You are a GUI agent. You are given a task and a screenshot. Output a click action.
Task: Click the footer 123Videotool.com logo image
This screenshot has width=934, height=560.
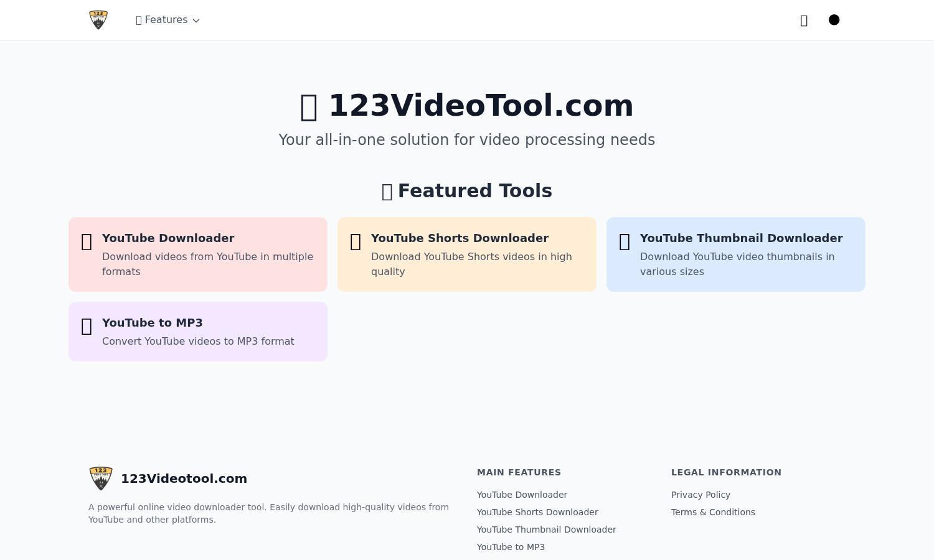pyautogui.click(x=101, y=478)
